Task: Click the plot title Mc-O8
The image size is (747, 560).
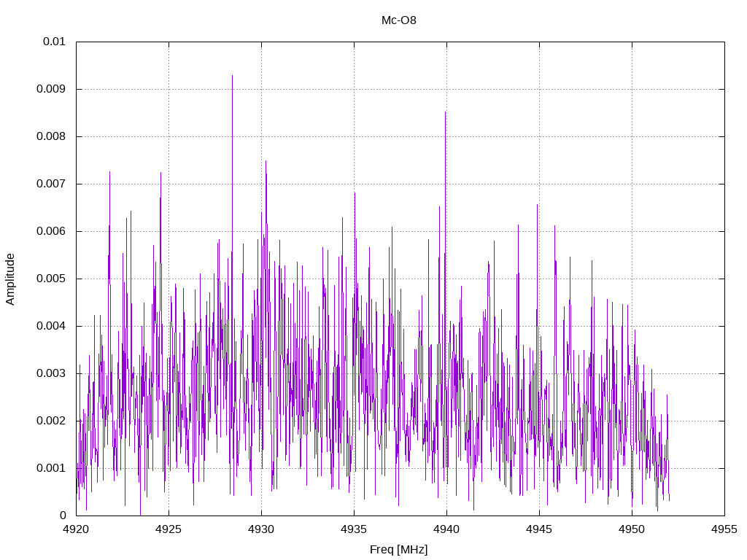Action: click(399, 20)
